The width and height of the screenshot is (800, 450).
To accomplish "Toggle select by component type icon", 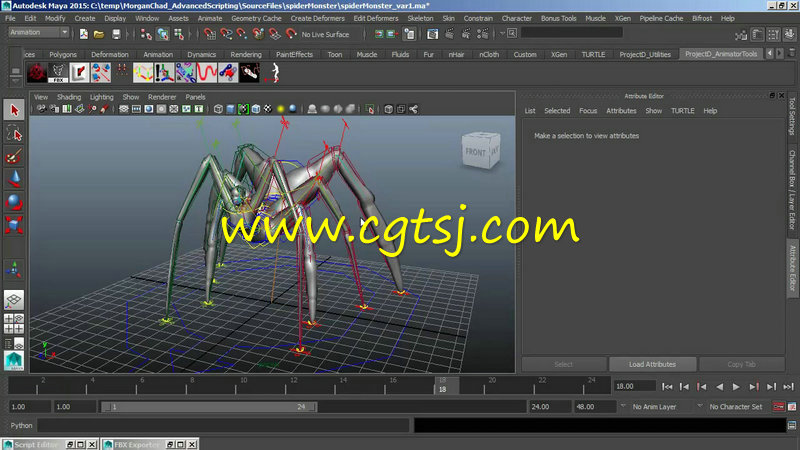I will 179,34.
